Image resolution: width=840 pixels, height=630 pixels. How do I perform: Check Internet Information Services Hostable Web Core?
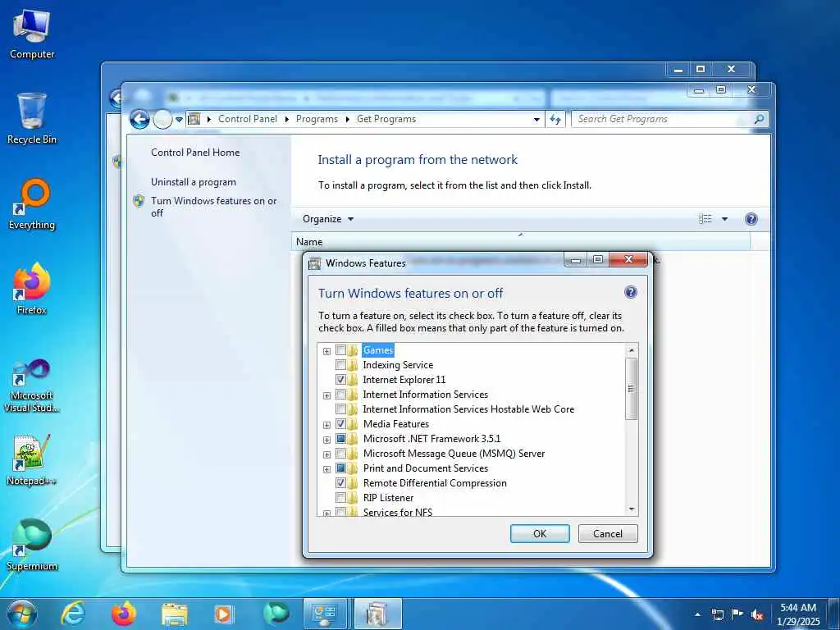click(x=340, y=409)
